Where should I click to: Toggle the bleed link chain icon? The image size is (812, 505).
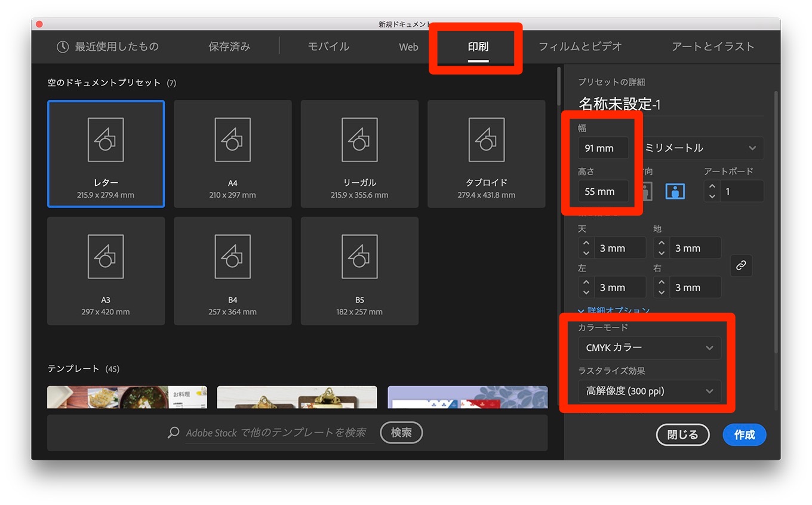click(741, 266)
